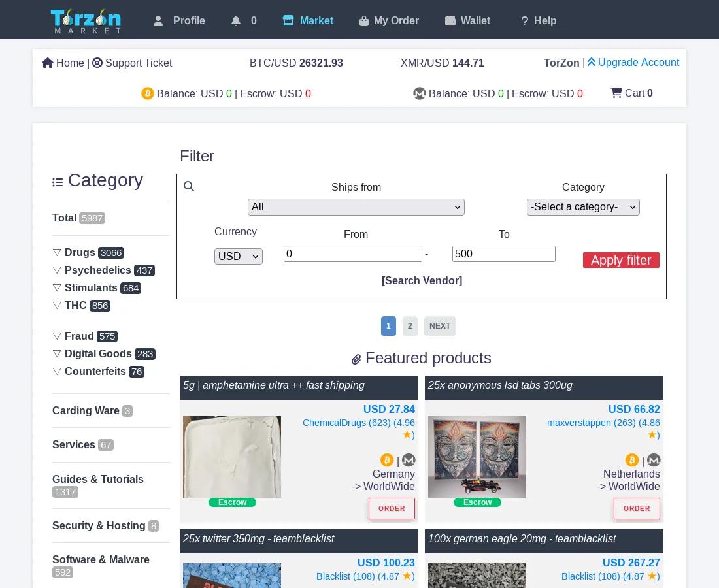
Task: Click Bitcoin icon on the ChemicalDrugs listing
Action: pyautogui.click(x=387, y=460)
